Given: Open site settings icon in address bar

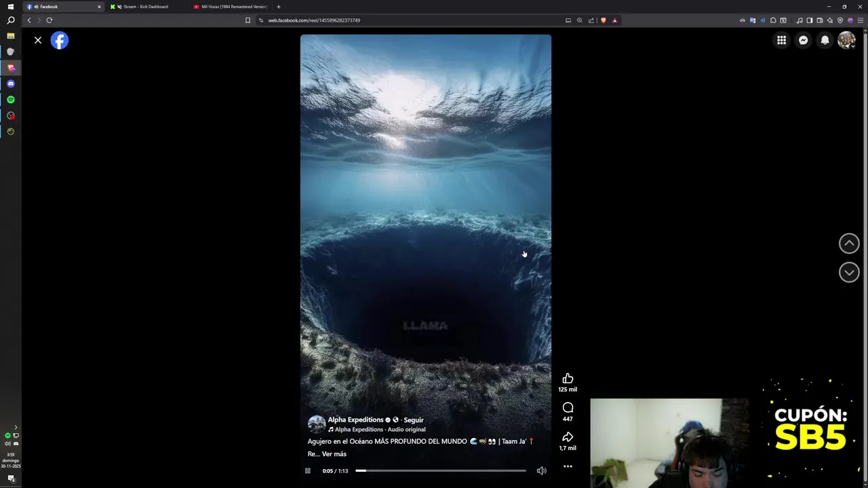Looking at the screenshot, I should point(261,20).
